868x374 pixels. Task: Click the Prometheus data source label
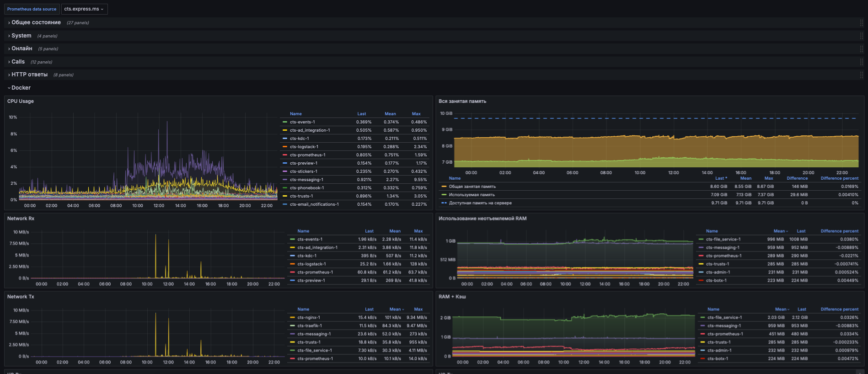(32, 9)
